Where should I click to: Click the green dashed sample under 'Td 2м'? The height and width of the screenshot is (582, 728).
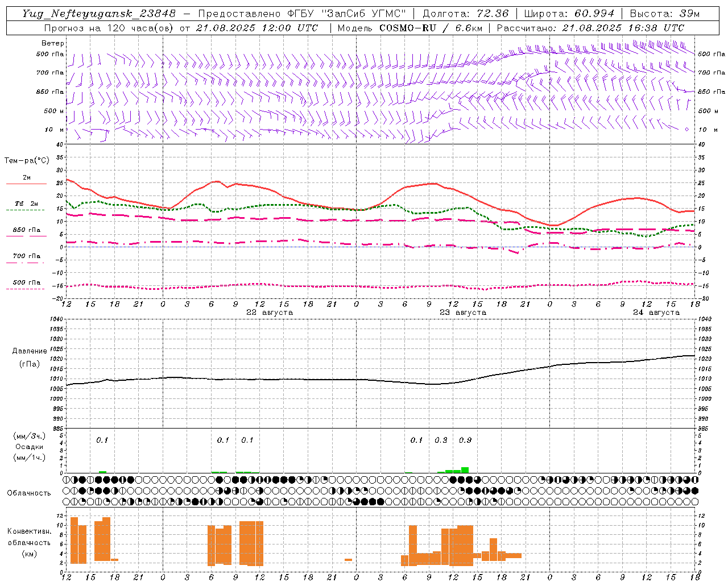[x=25, y=210]
